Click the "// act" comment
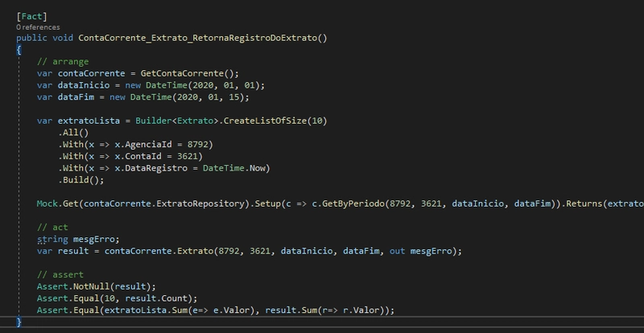Screen dimensions: 644x333 pyautogui.click(x=52, y=228)
